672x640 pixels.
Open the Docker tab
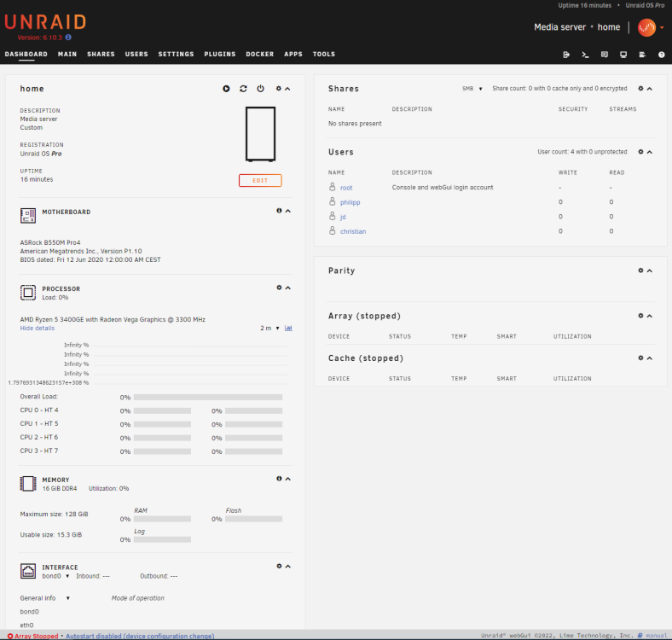click(260, 54)
